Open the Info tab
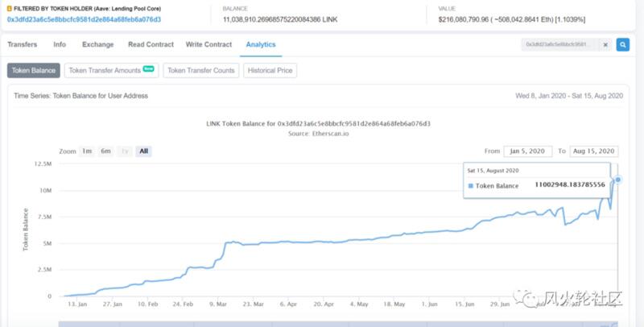The image size is (644, 327). tap(60, 44)
